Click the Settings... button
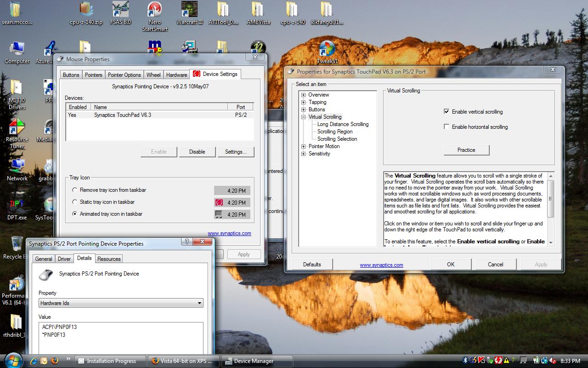Screen dimensions: 588x368 (236, 152)
